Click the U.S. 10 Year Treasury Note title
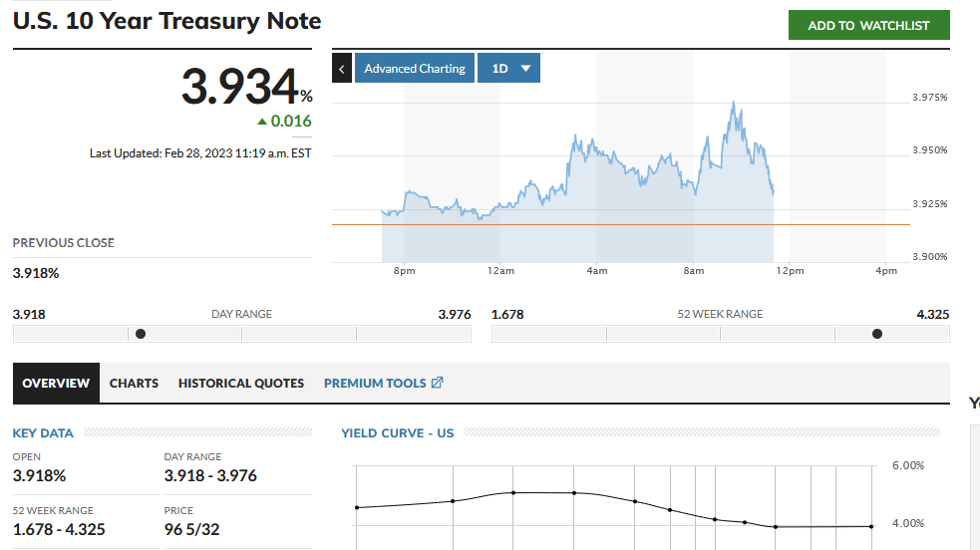Image resolution: width=980 pixels, height=550 pixels. tap(166, 21)
